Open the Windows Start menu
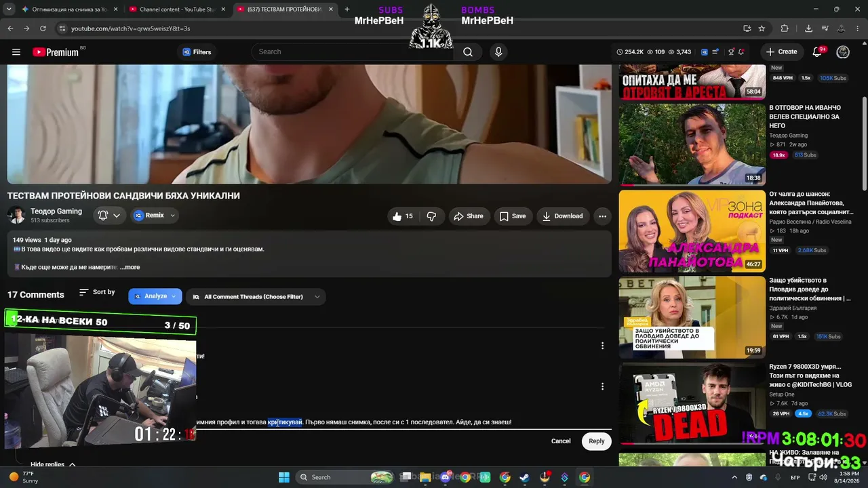This screenshot has height=488, width=868. tap(284, 477)
